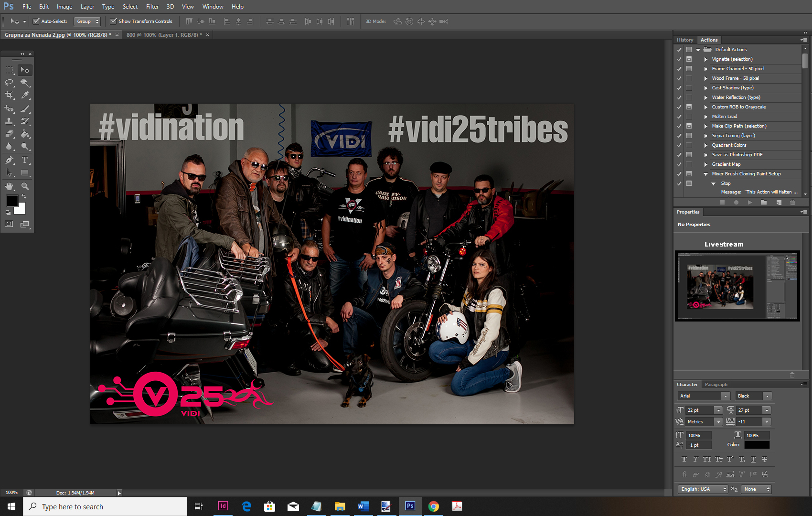The image size is (812, 516).
Task: Click the Character panel text Color swatch
Action: 757,445
